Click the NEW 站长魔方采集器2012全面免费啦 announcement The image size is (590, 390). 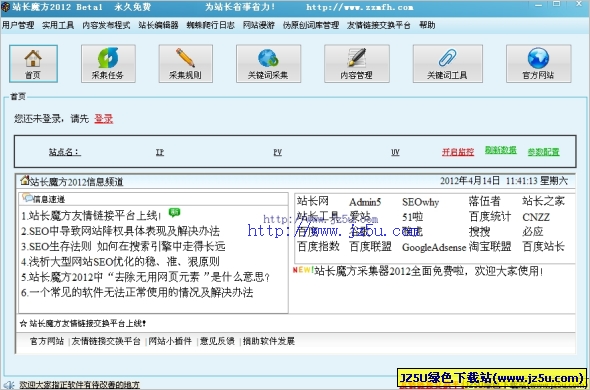[x=418, y=271]
